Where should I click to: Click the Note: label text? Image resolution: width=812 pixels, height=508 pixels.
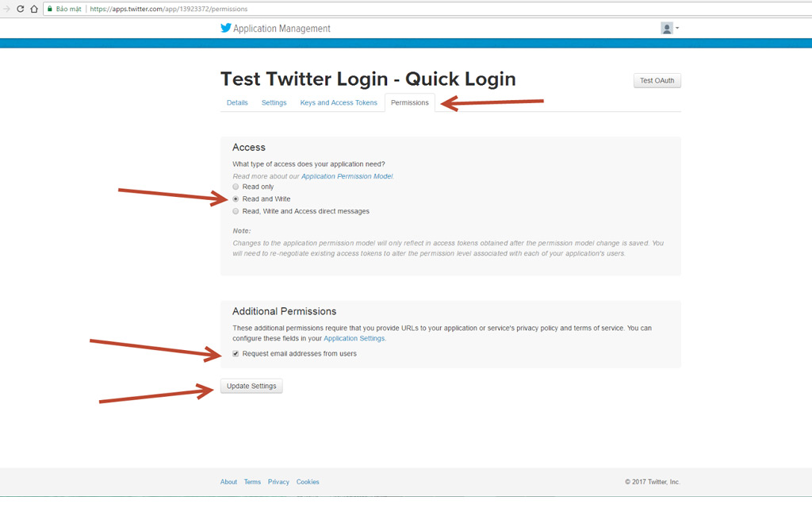(x=241, y=231)
